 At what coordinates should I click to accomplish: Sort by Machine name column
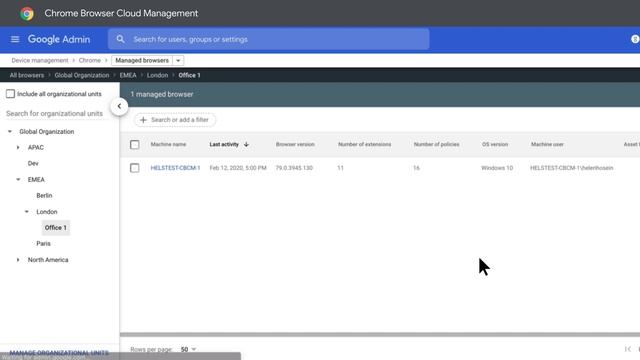coord(168,144)
